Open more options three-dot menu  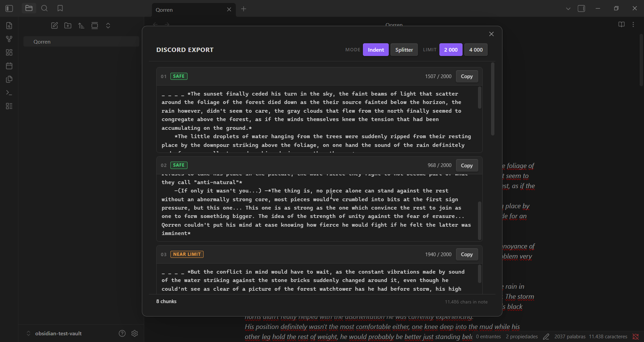pyautogui.click(x=634, y=24)
